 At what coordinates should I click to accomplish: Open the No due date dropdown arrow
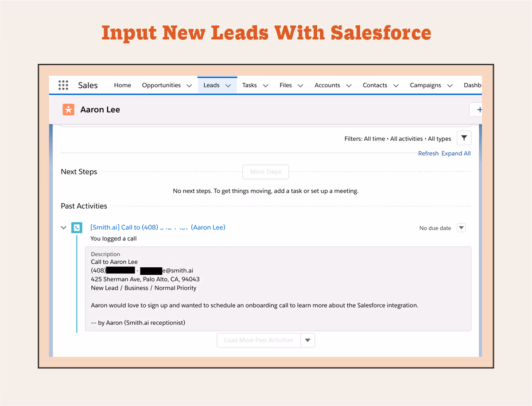click(x=461, y=227)
